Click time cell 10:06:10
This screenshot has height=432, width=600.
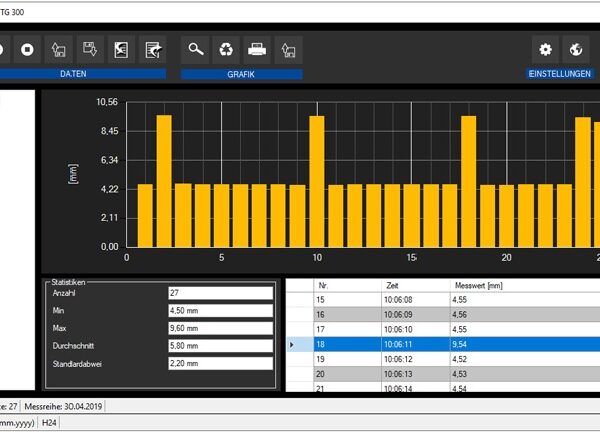pyautogui.click(x=416, y=329)
